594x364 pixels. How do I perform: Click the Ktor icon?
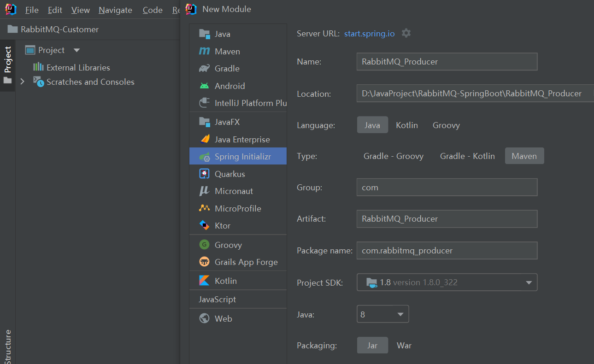[x=204, y=225]
